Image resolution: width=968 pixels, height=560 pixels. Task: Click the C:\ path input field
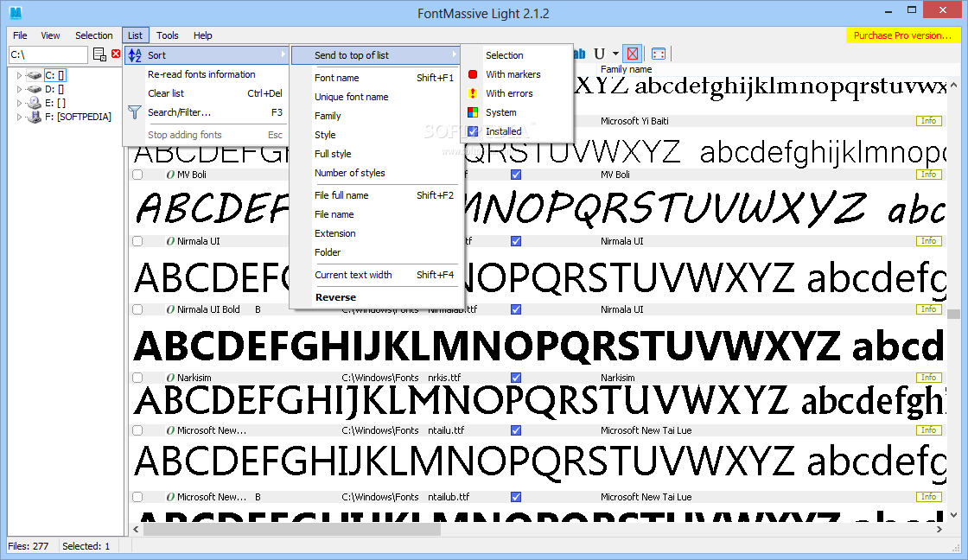(48, 54)
